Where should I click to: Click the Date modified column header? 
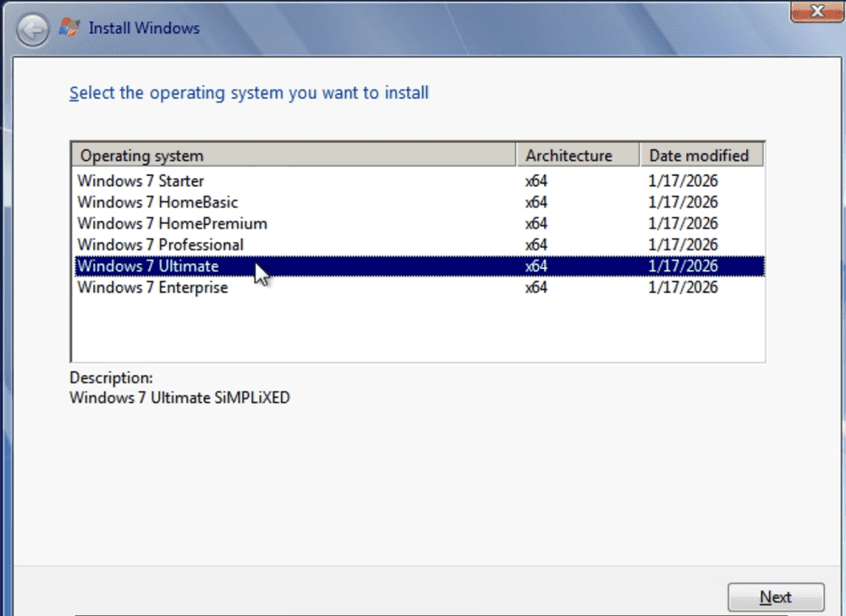[701, 156]
